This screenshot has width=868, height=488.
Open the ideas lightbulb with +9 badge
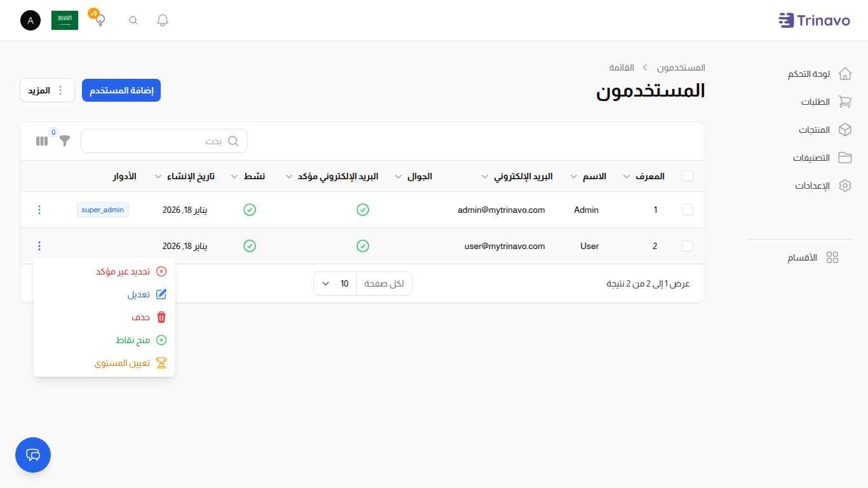point(98,20)
